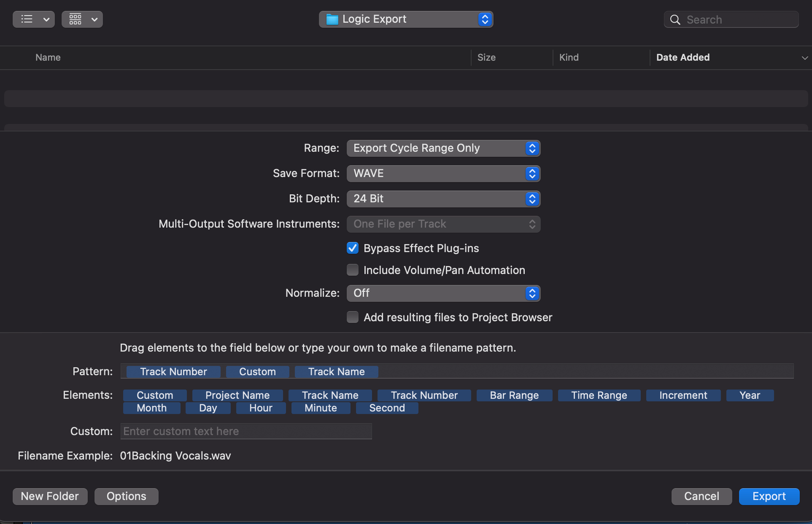
Task: Click the Export button
Action: tap(769, 496)
